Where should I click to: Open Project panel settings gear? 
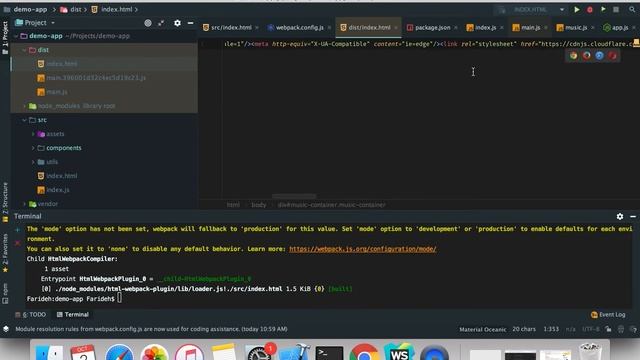tap(177, 23)
